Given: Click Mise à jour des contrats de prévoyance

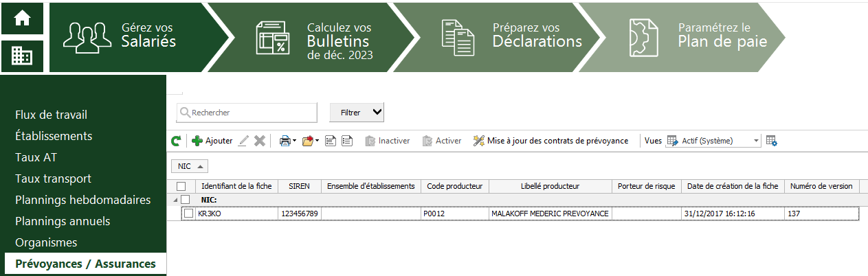Looking at the screenshot, I should 551,141.
